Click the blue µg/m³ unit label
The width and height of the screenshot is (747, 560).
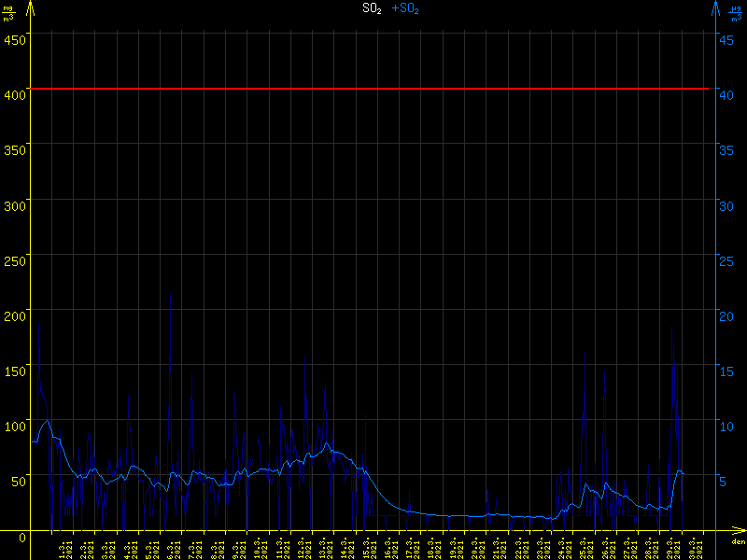point(738,12)
